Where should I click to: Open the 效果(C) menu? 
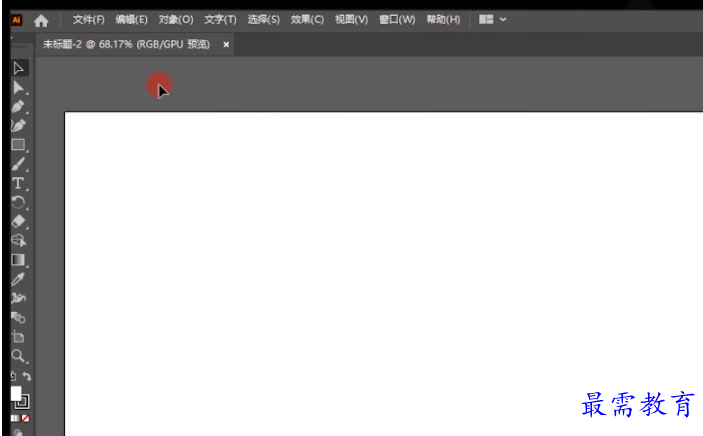click(x=307, y=20)
